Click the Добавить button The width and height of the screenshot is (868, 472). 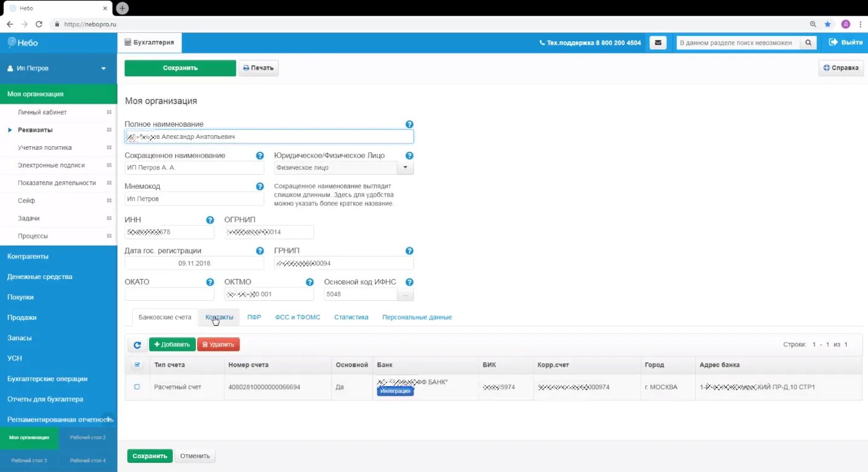pos(172,345)
